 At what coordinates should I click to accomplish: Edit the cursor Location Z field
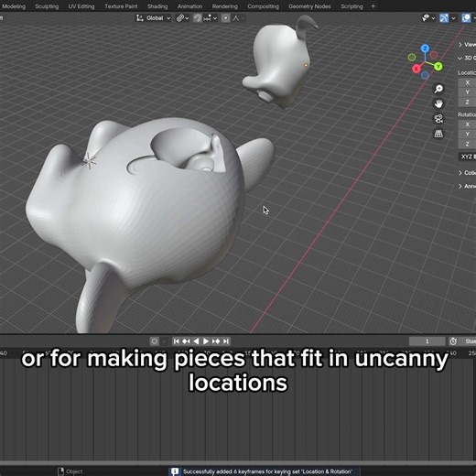tap(467, 102)
